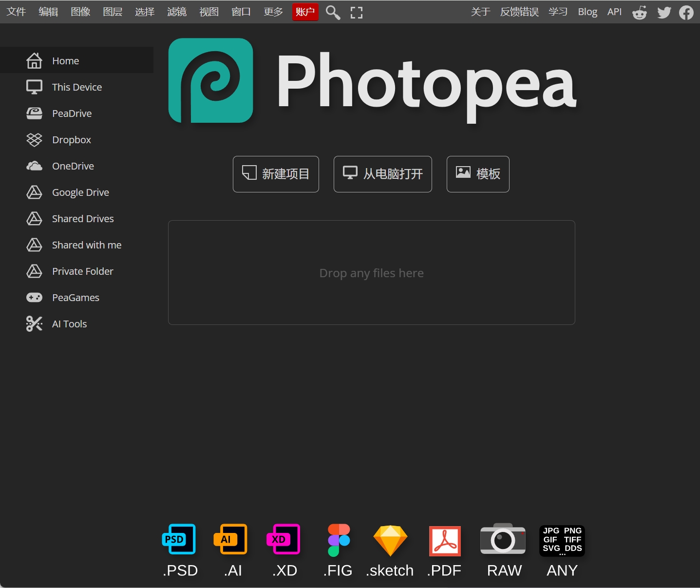The image size is (700, 588).
Task: Click the search magnifier icon
Action: coord(333,12)
